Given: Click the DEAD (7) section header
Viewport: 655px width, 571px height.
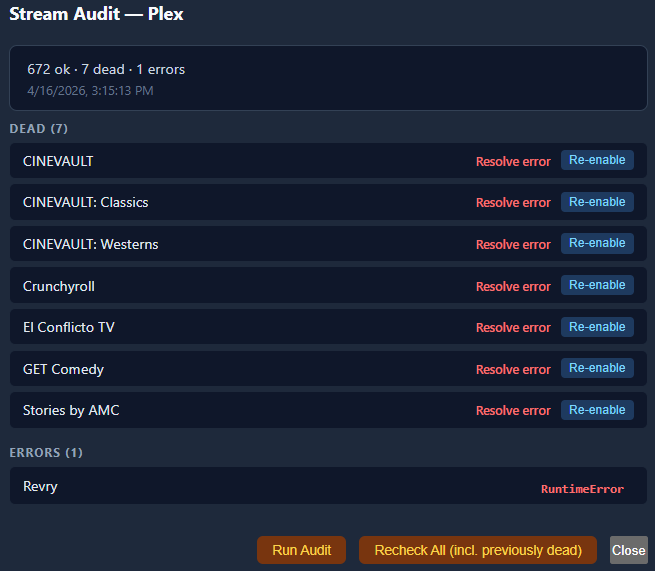Looking at the screenshot, I should tap(39, 129).
